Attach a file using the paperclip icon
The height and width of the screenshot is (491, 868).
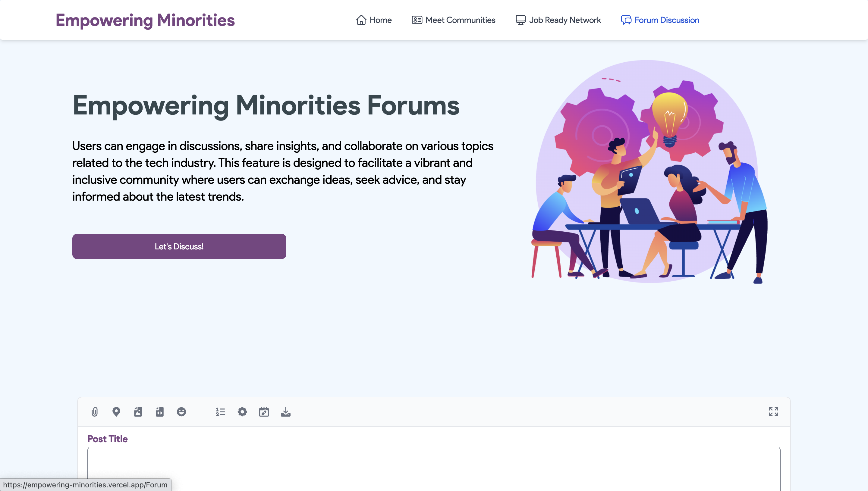pyautogui.click(x=94, y=411)
